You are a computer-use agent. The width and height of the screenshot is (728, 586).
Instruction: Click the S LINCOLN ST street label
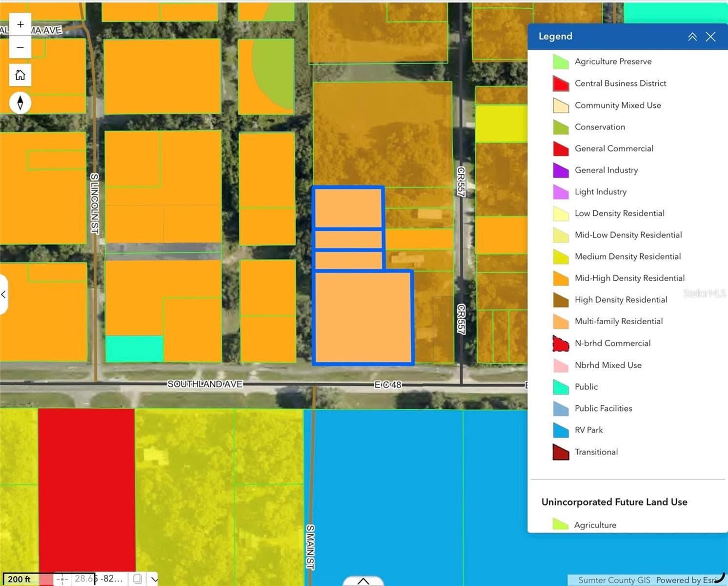tap(95, 203)
